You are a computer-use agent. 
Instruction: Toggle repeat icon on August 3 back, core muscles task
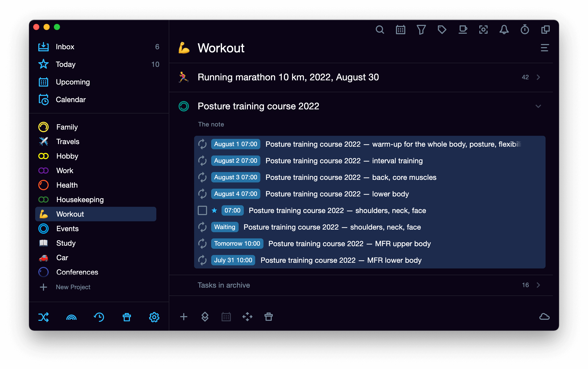point(202,177)
